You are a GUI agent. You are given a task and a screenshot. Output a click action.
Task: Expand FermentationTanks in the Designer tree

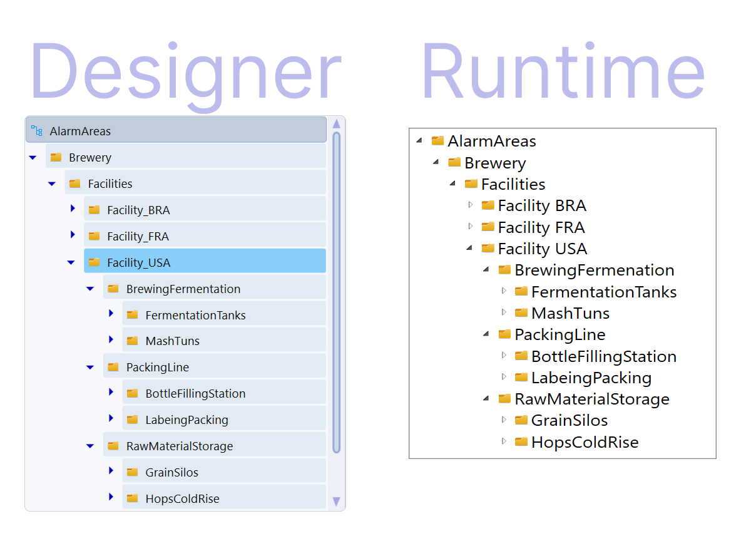pos(111,313)
